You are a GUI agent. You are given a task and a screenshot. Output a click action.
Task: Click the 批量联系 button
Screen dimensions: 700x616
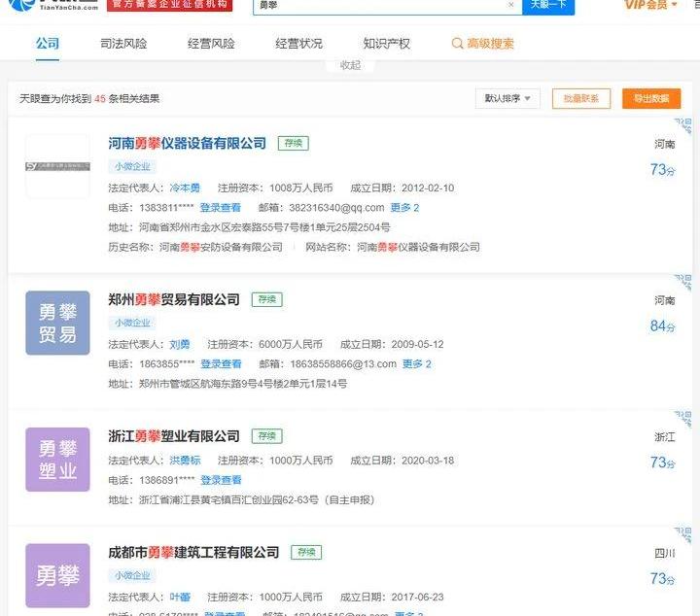(580, 98)
